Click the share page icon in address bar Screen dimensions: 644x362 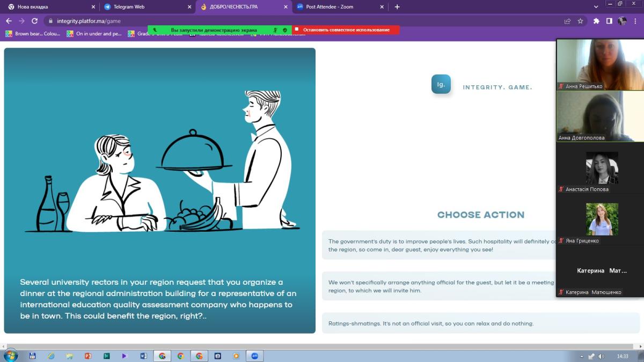click(567, 21)
